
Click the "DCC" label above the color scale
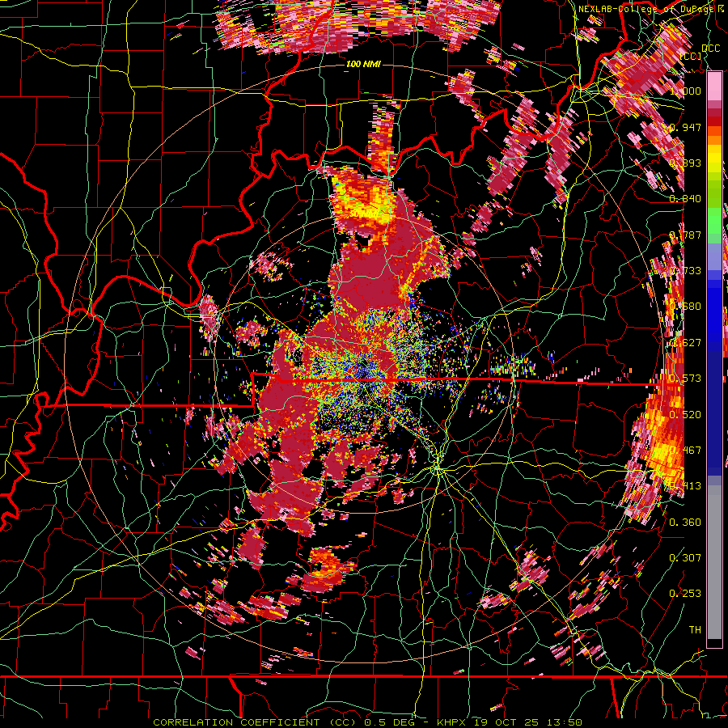pyautogui.click(x=710, y=49)
